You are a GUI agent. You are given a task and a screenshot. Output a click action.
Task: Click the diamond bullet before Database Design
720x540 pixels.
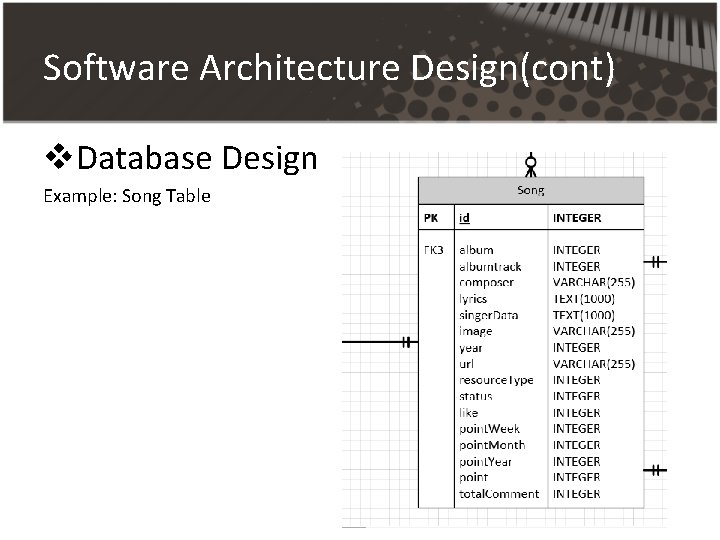58,157
